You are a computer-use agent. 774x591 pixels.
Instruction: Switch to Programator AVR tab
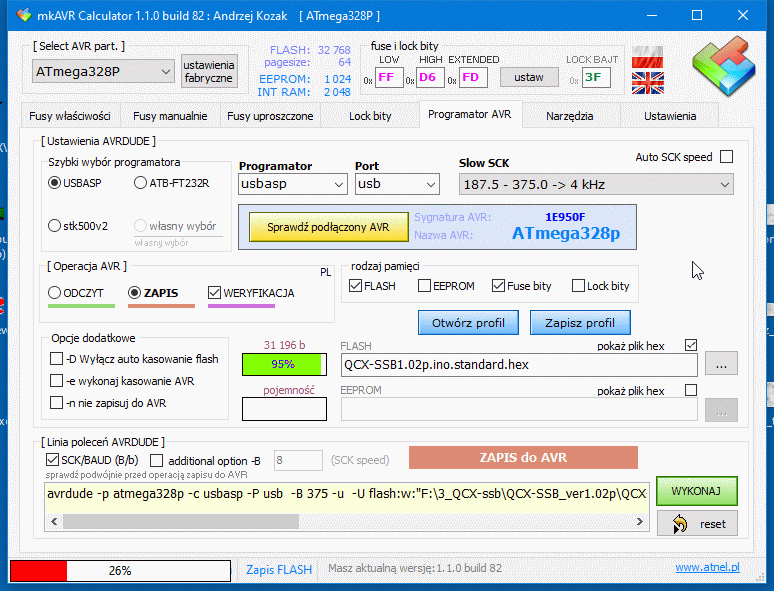tap(469, 114)
